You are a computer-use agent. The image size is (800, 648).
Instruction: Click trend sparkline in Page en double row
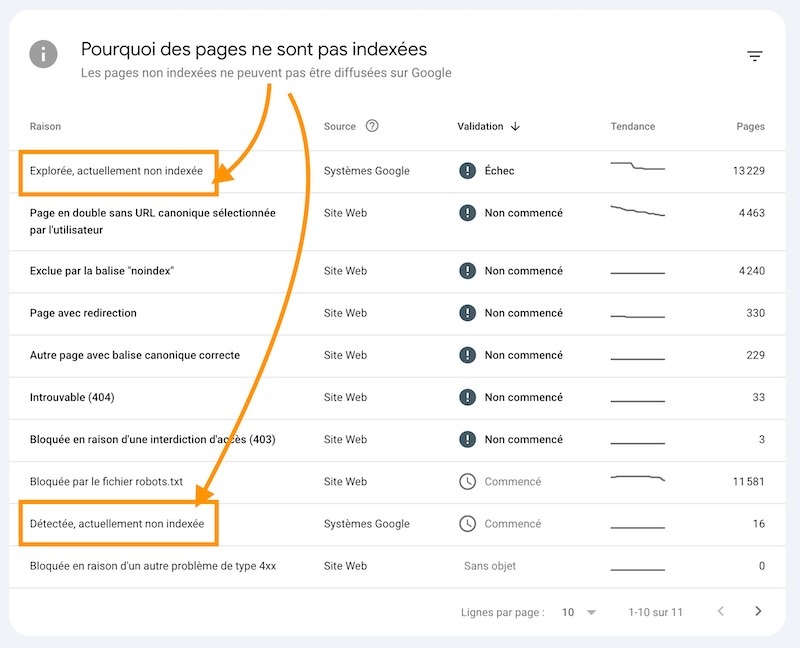tap(637, 210)
